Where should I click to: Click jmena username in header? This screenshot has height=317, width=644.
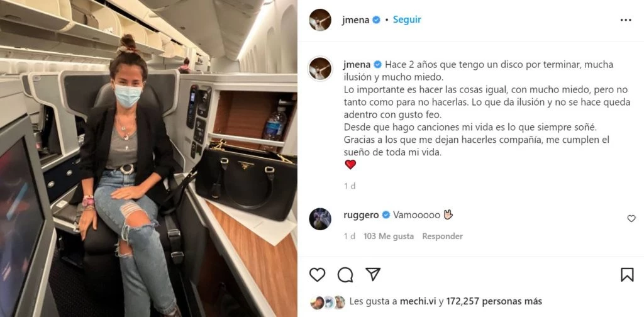(355, 19)
